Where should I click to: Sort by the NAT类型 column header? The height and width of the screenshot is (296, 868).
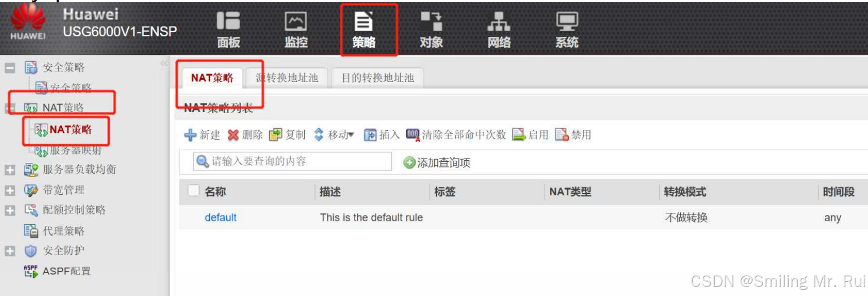pos(570,192)
